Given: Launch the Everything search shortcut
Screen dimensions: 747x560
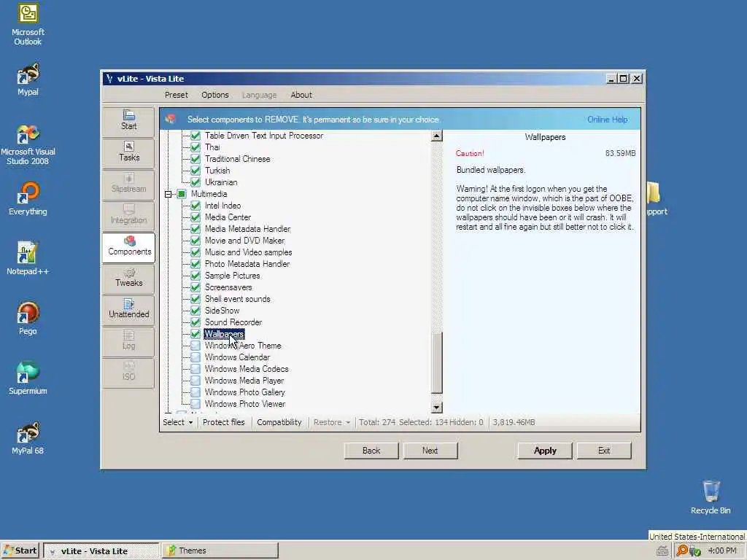Looking at the screenshot, I should coord(28,199).
